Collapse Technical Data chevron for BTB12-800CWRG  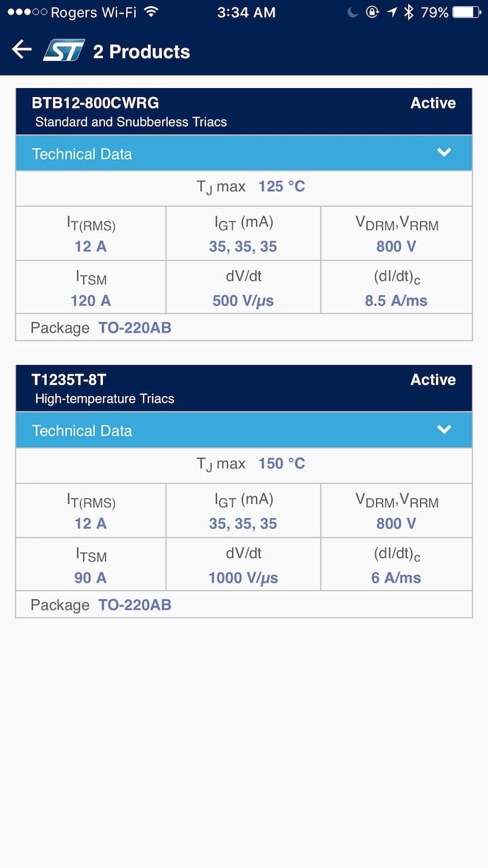444,153
